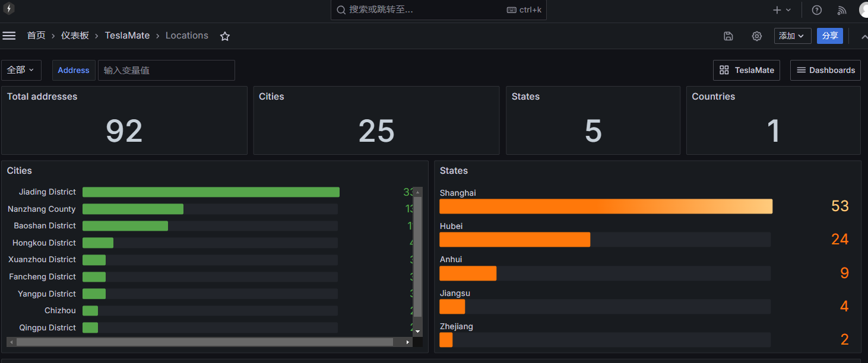Open the Dashboards list menu

tap(825, 70)
